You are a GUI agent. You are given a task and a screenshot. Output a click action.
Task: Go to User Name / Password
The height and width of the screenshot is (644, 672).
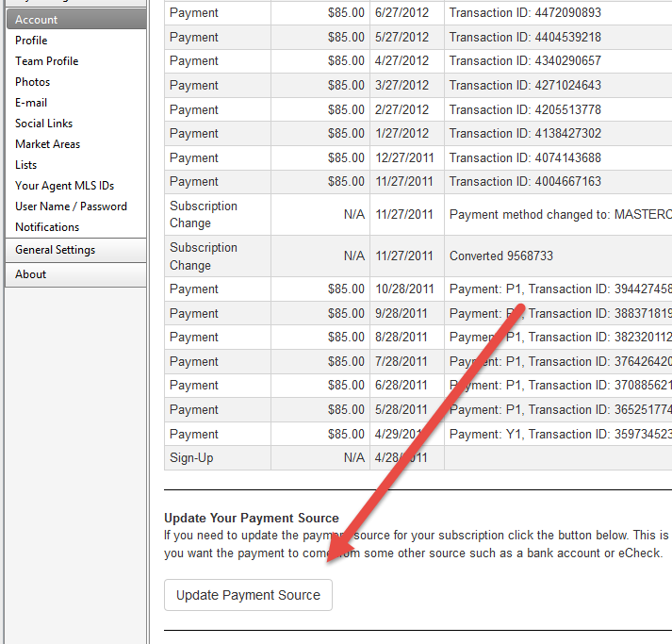point(71,206)
